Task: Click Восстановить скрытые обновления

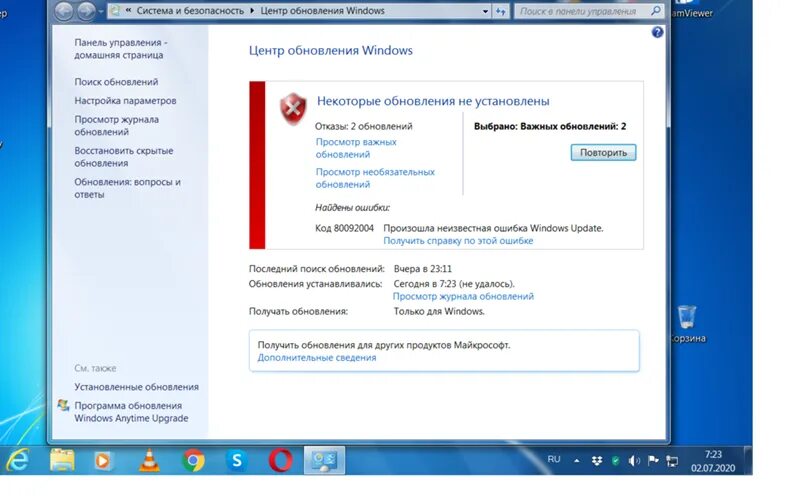Action: coord(124,157)
